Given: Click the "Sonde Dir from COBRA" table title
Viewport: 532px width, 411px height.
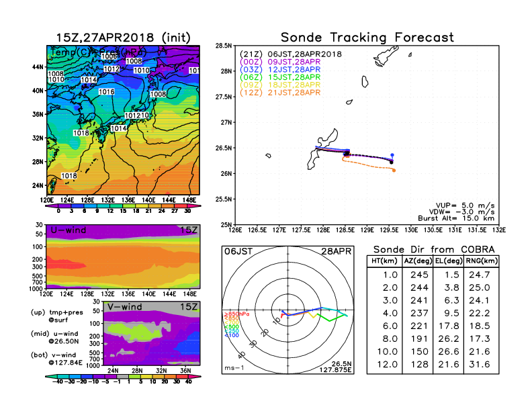Looking at the screenshot, I should click(x=434, y=250).
